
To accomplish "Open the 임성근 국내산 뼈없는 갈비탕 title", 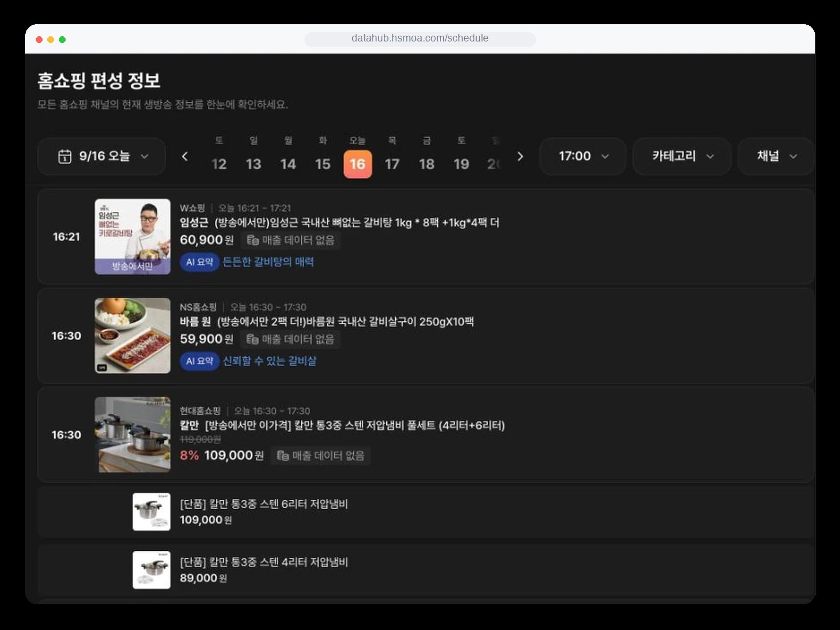I will tap(339, 223).
